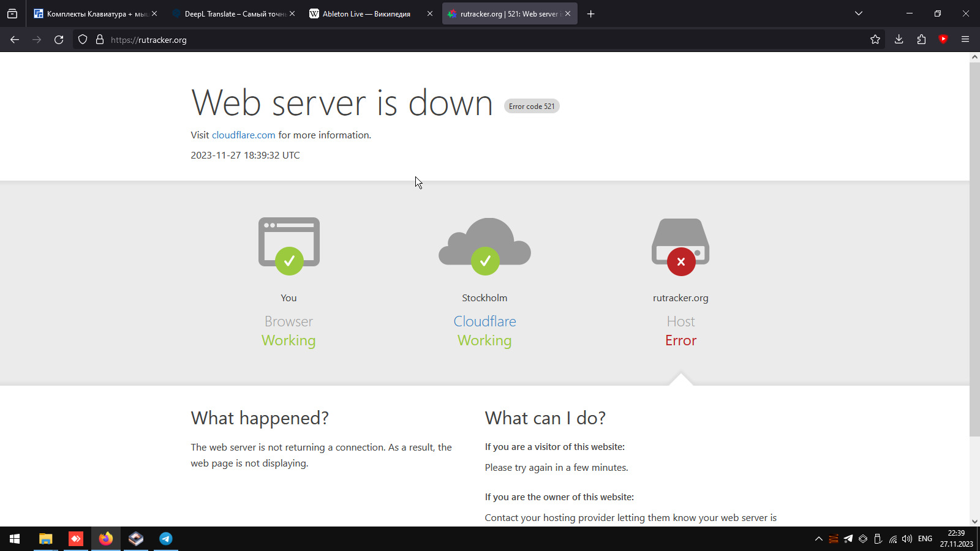Viewport: 980px width, 551px height.
Task: Click the Firefox taskbar icon
Action: [x=106, y=539]
